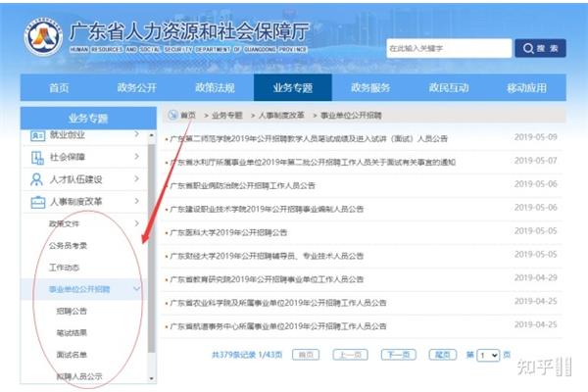
Task: Open the 广东省水利厅所属事业单位 notice
Action: (x=313, y=162)
